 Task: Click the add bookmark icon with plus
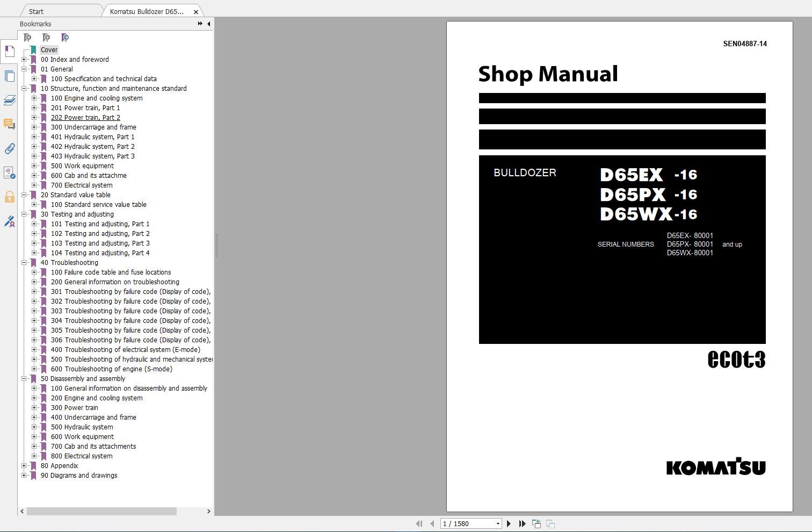(46, 38)
